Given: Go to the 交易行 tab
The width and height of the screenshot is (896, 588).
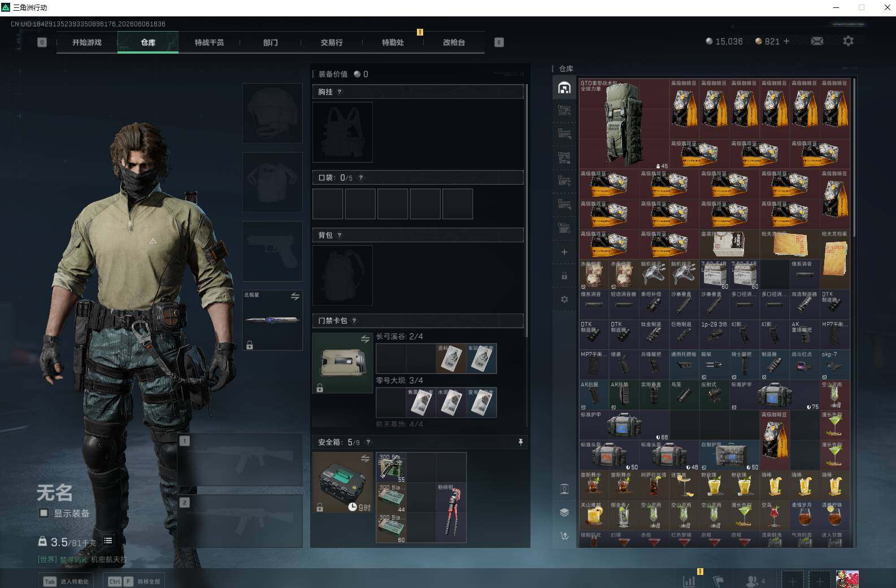Looking at the screenshot, I should pyautogui.click(x=332, y=42).
